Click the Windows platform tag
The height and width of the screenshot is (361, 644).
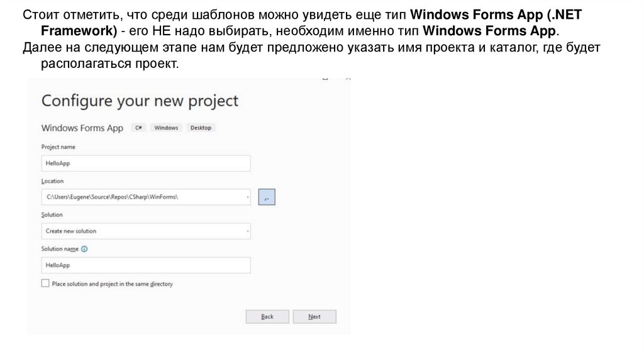coord(166,128)
